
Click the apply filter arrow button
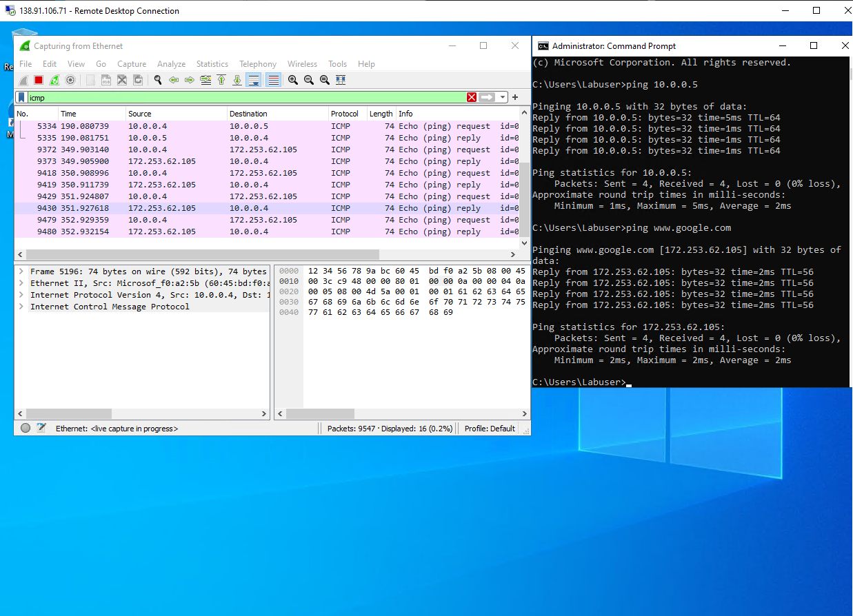point(487,97)
